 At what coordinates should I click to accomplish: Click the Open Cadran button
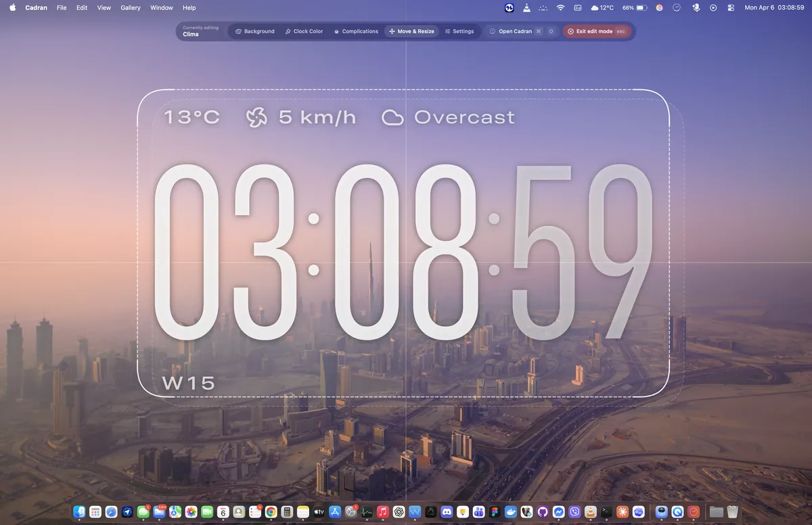521,31
